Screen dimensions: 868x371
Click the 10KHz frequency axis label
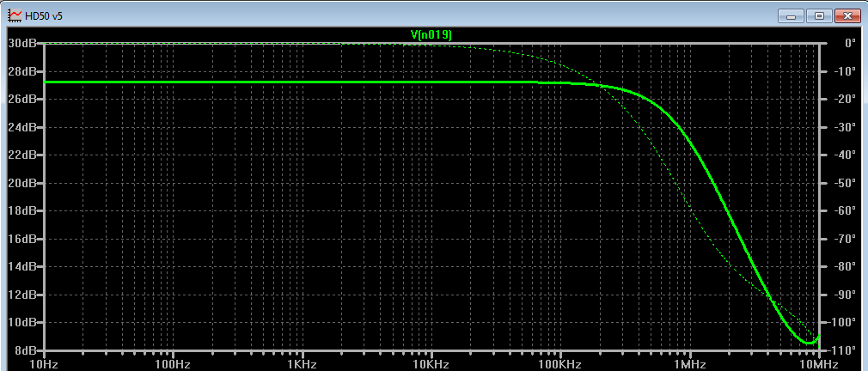point(431,364)
